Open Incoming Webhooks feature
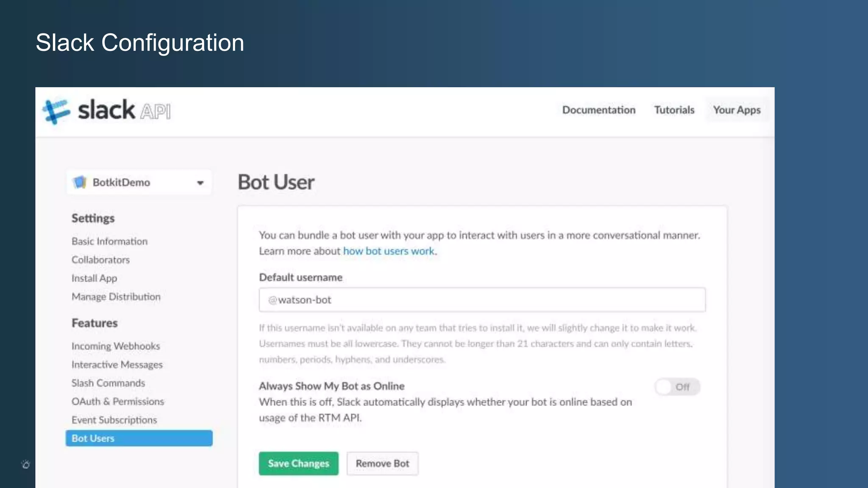This screenshot has height=488, width=868. click(x=116, y=346)
